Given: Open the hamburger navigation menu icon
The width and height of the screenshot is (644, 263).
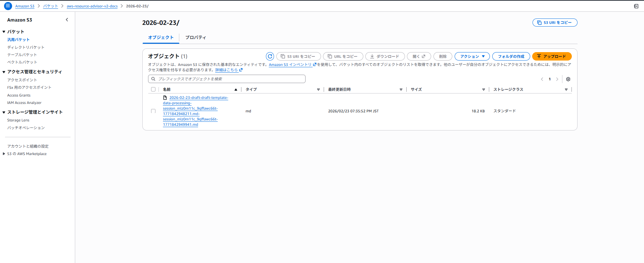Looking at the screenshot, I should point(8,6).
